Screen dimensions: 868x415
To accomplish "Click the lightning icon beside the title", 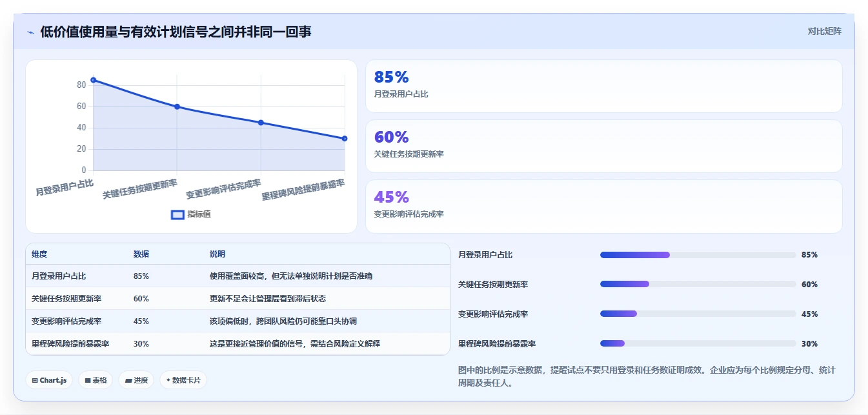I will [x=30, y=32].
